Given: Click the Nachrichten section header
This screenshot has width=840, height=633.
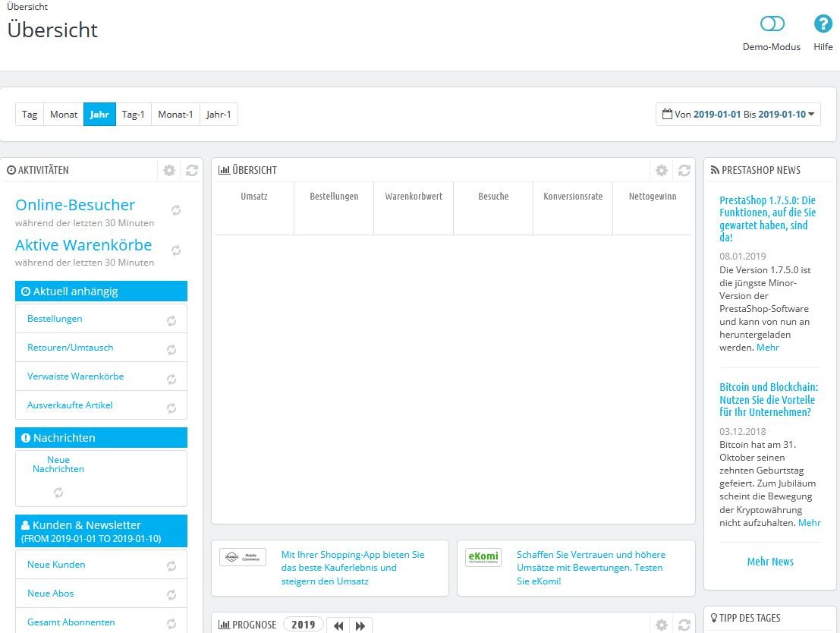Looking at the screenshot, I should click(101, 437).
